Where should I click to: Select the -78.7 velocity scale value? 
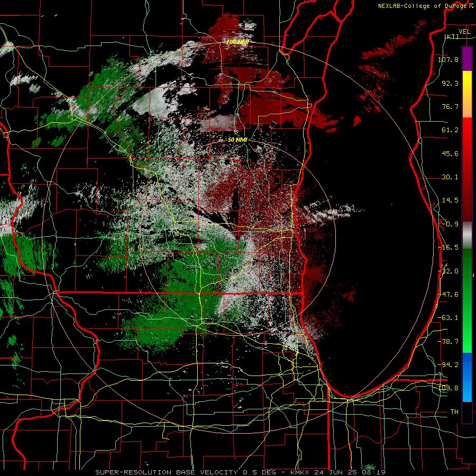coord(448,342)
